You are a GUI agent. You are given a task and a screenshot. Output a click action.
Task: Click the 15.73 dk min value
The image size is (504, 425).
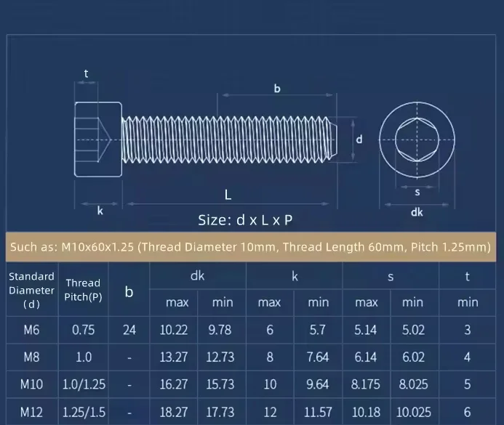220,384
